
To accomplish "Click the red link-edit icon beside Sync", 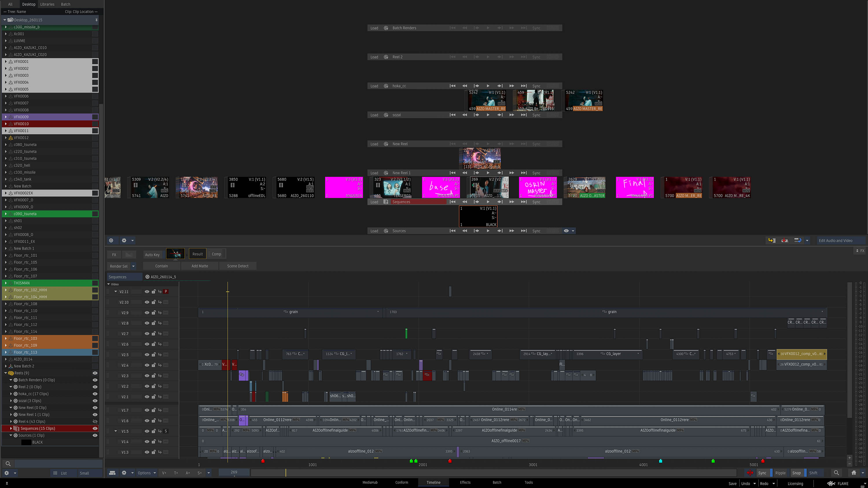I will (x=750, y=473).
